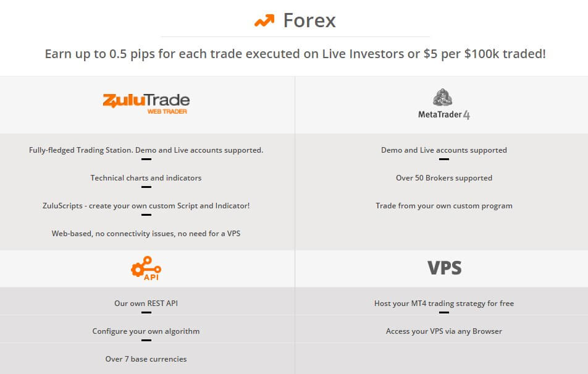Click 'Fully-fledged Trading Station' feature text
The height and width of the screenshot is (374, 588).
point(146,150)
